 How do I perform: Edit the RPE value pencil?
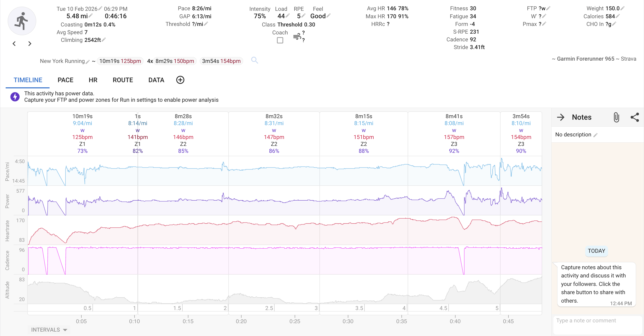pyautogui.click(x=303, y=16)
